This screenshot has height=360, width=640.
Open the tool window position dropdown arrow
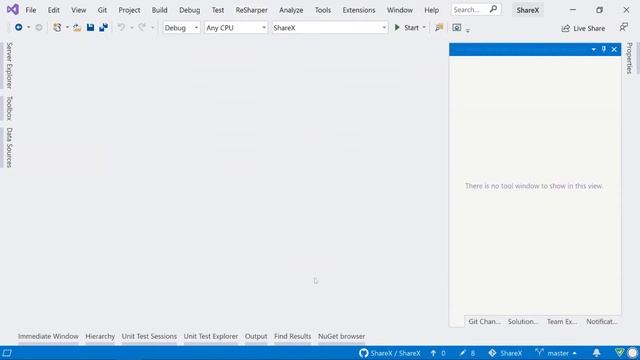593,49
